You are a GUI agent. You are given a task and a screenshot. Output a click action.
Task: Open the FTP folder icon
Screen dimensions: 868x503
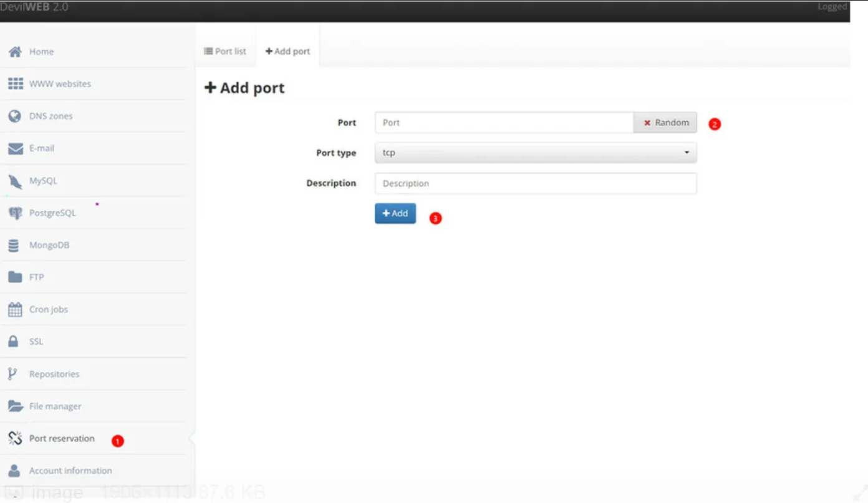[x=15, y=277]
